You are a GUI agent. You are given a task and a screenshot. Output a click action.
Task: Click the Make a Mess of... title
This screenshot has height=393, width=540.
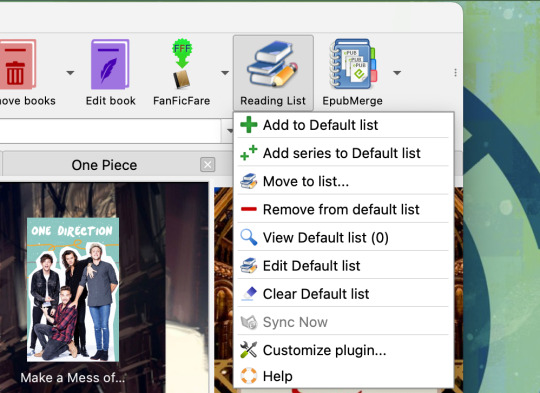coord(73,378)
